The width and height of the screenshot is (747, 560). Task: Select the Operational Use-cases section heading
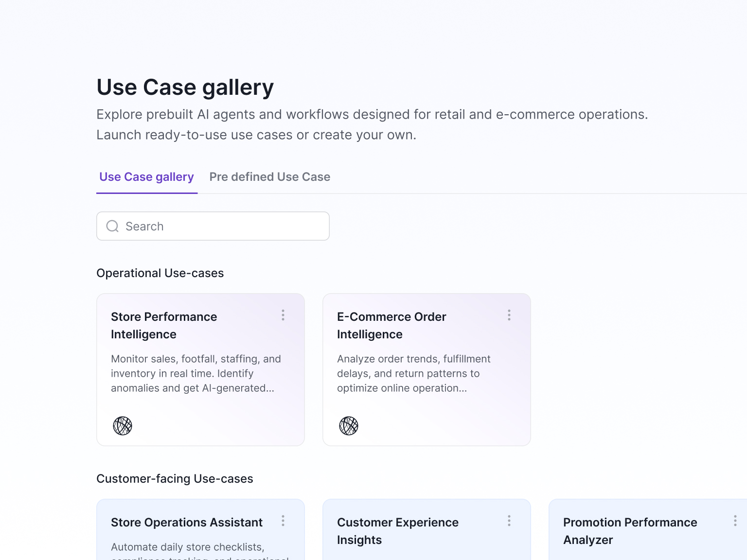160,273
